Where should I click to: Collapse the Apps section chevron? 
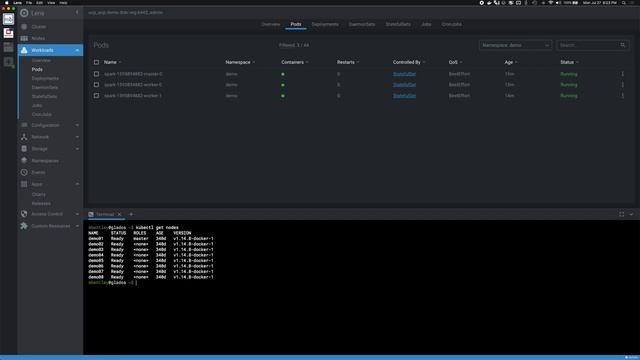pyautogui.click(x=77, y=184)
